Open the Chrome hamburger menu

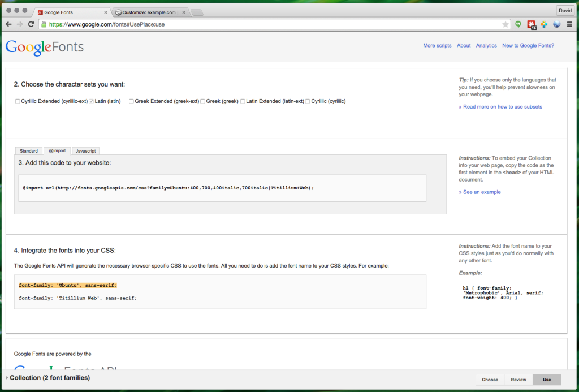coord(570,24)
